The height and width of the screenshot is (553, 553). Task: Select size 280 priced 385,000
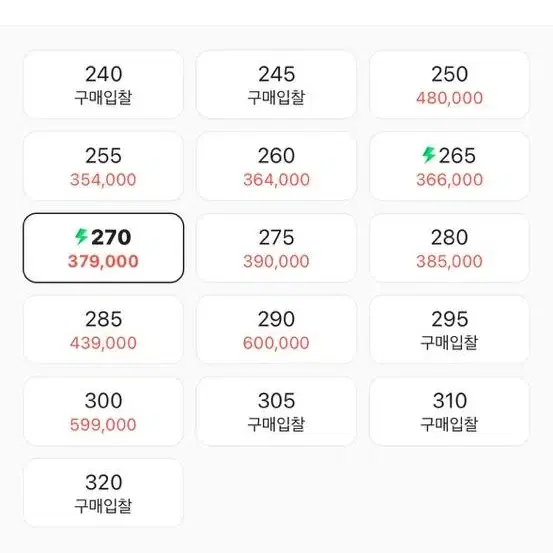click(x=449, y=248)
